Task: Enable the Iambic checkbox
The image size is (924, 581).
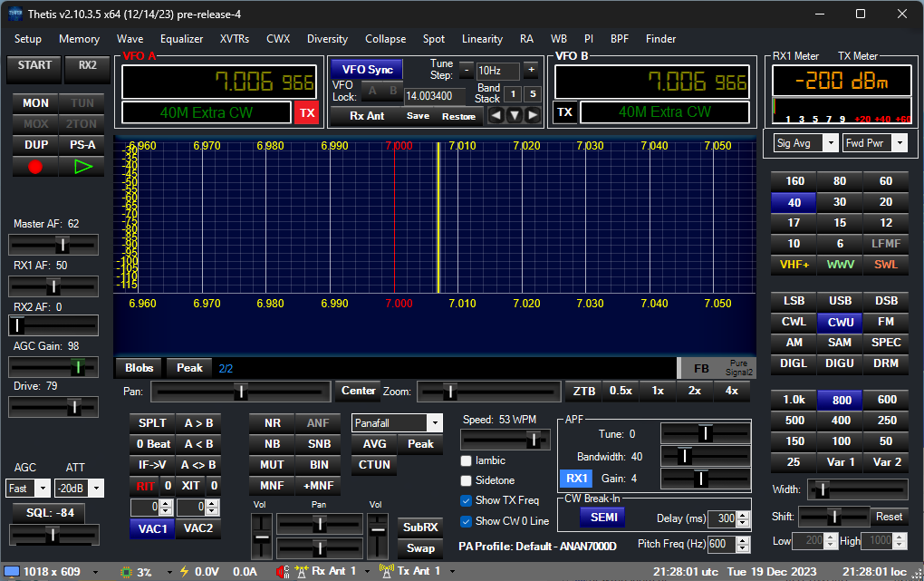Action: [x=467, y=460]
